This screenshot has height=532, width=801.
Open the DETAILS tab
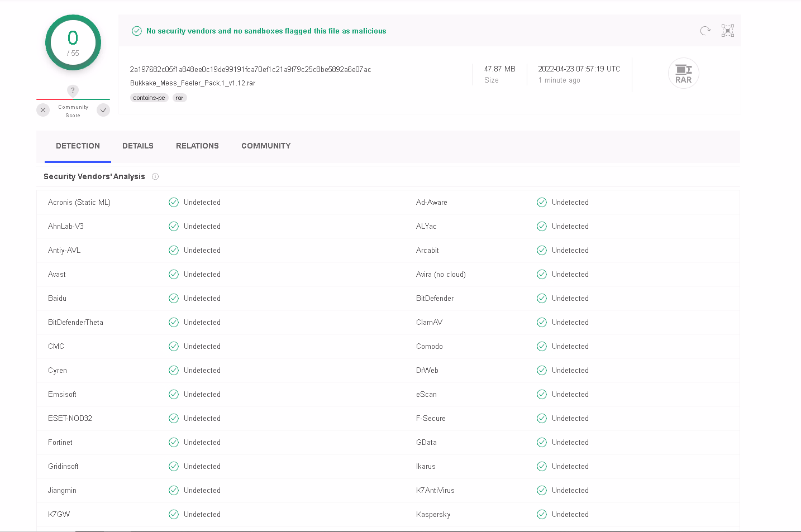point(138,146)
